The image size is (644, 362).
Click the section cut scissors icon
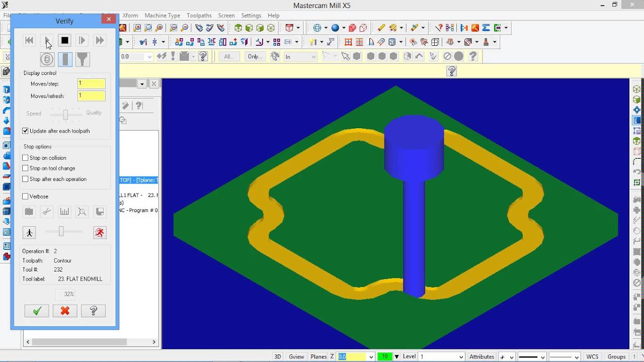click(47, 212)
